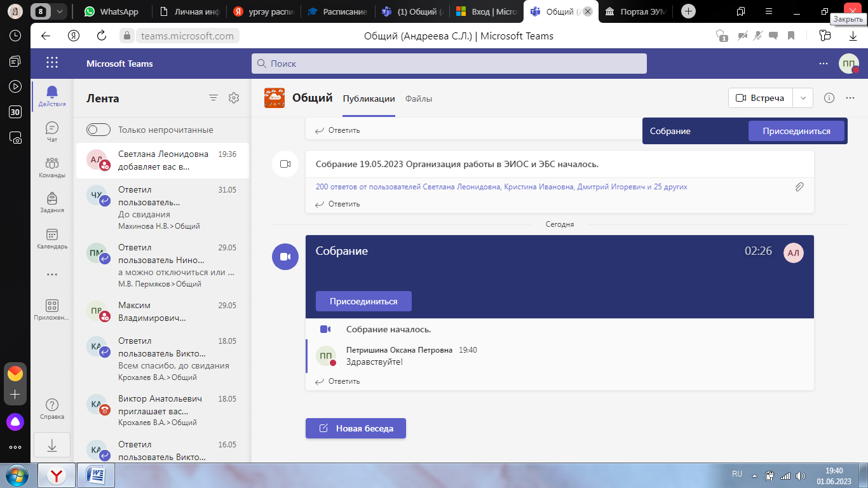Viewport: 868px width, 488px height.
Task: Open Assignments (Задания) in sidebar
Action: tap(52, 203)
